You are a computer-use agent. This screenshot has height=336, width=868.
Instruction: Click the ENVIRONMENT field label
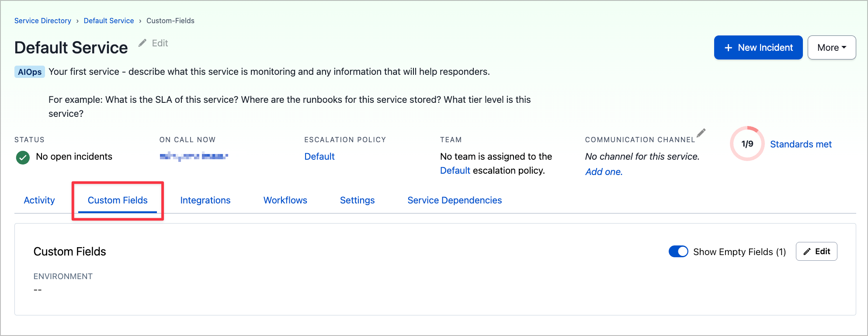coord(63,276)
